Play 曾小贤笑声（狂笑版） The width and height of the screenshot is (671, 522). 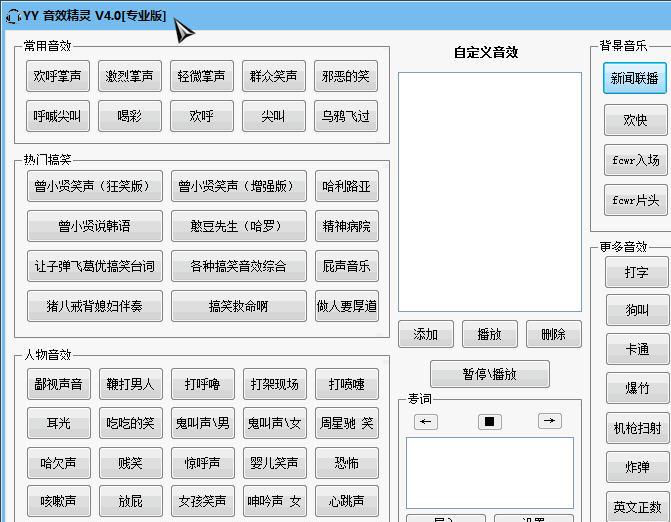(x=95, y=186)
